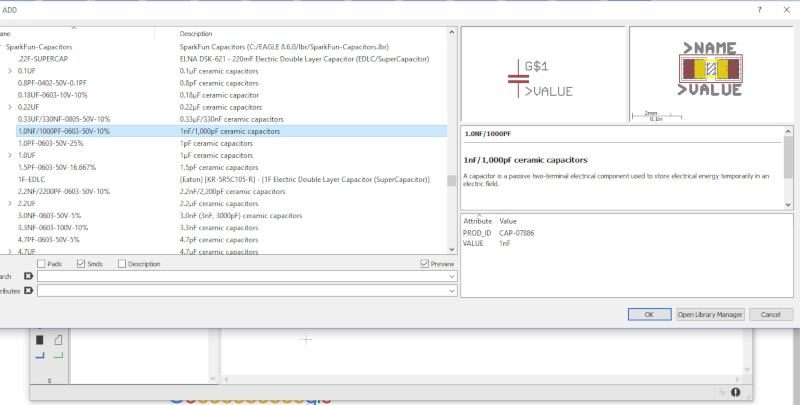The height and width of the screenshot is (405, 800).
Task: Click the lightning bolt icon in background status bar
Action: [722, 392]
